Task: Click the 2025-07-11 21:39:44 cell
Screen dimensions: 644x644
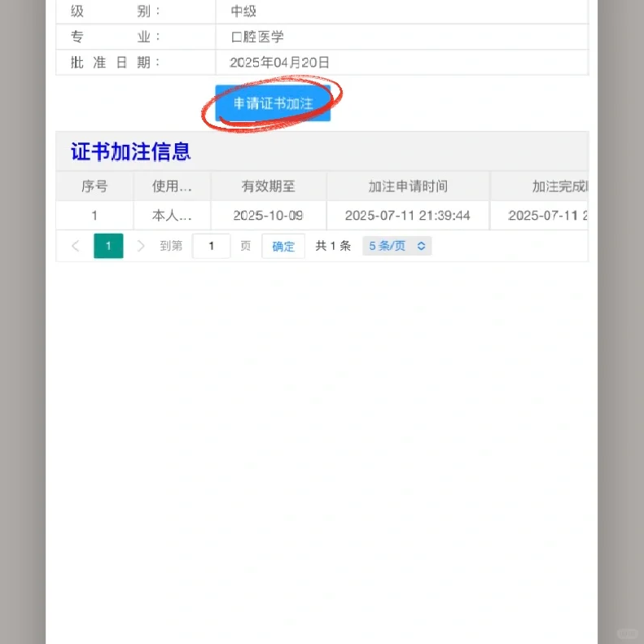Action: pyautogui.click(x=408, y=216)
